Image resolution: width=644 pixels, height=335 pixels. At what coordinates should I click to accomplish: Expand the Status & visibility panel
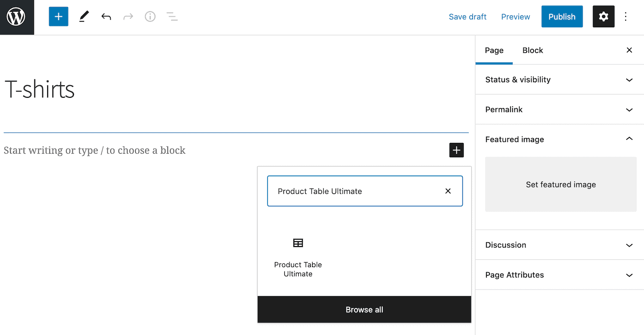click(559, 80)
